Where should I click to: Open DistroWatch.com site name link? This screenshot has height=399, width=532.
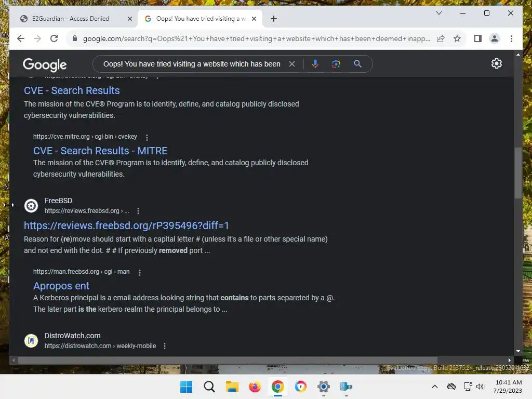coord(73,336)
